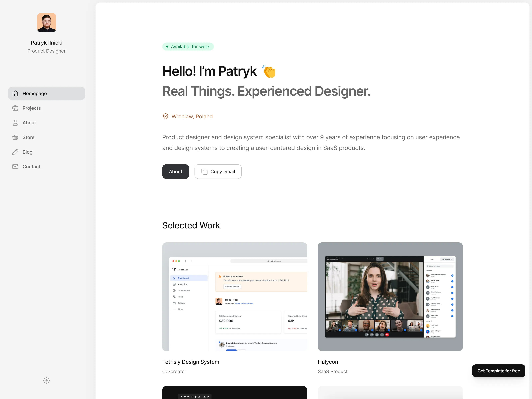Click the location pin icon near Wroclaw
Screen dimensions: 532x399
165,116
